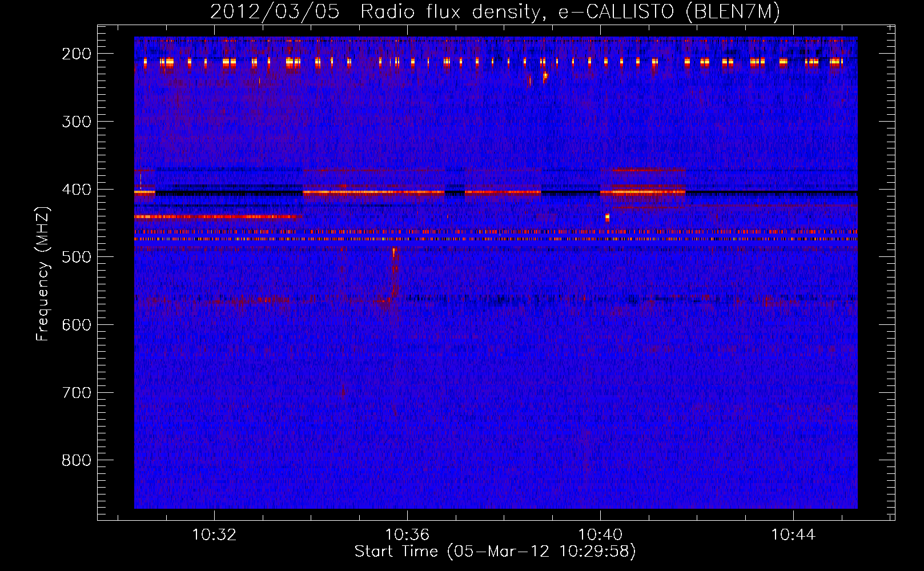This screenshot has height=571, width=924.
Task: Click the 10:40 time tick label
Action: click(x=600, y=535)
